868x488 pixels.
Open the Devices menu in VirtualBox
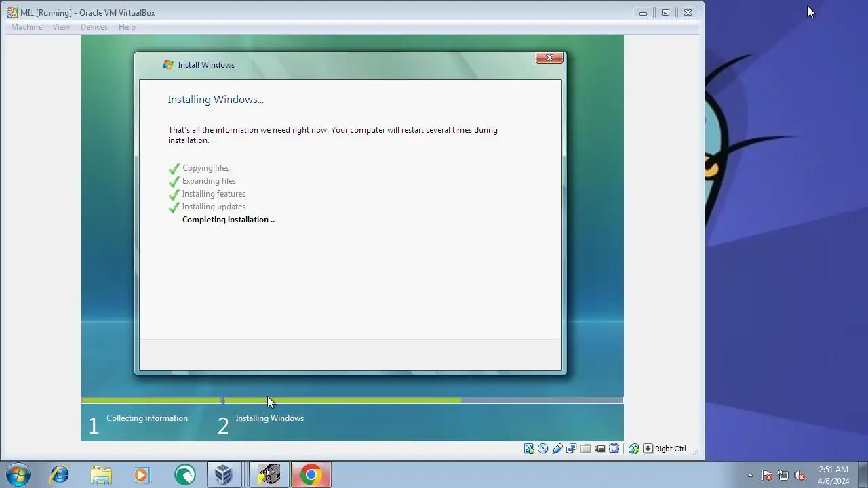coord(94,27)
